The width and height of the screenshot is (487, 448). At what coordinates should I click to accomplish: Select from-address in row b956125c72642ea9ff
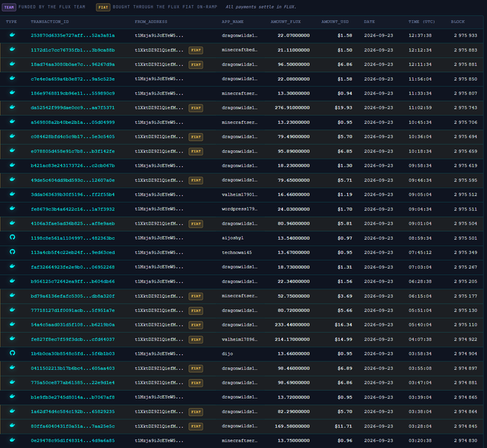pyautogui.click(x=159, y=281)
